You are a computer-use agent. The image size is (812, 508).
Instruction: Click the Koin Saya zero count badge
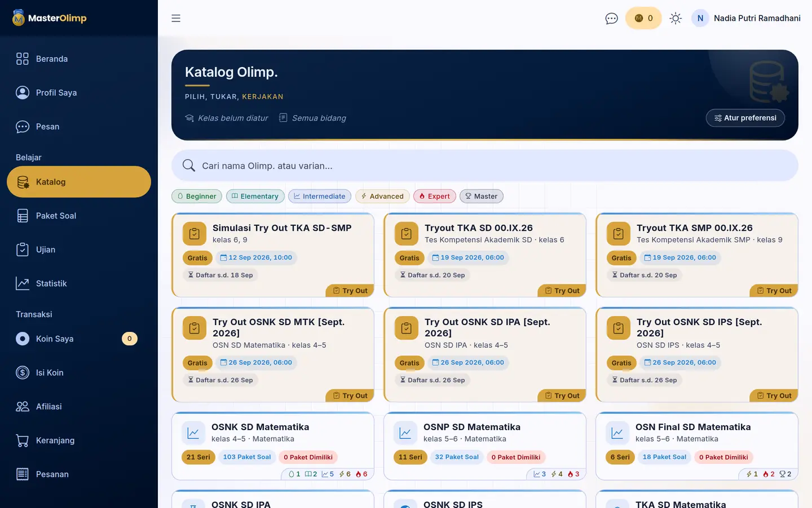click(130, 339)
